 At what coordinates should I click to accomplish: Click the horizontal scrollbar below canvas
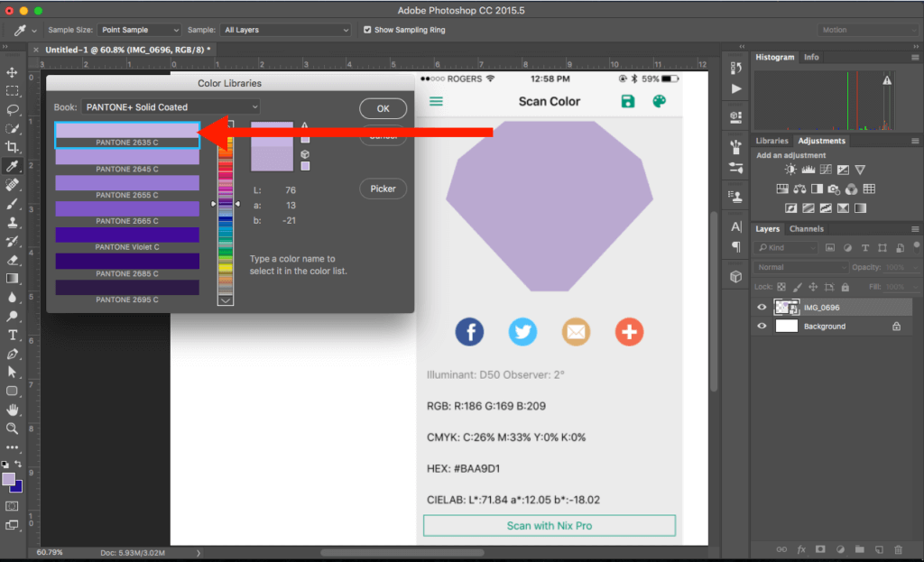point(402,553)
